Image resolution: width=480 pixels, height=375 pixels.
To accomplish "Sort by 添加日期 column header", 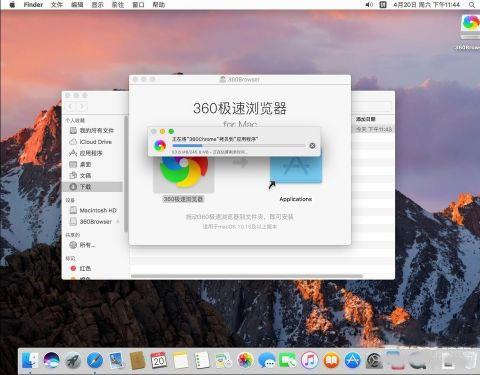I will click(366, 119).
